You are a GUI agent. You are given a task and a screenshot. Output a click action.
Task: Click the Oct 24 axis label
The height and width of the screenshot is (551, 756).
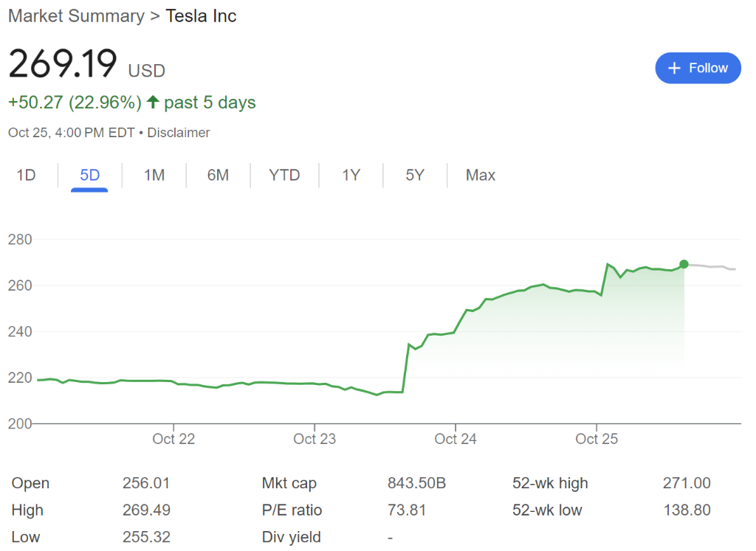[456, 439]
